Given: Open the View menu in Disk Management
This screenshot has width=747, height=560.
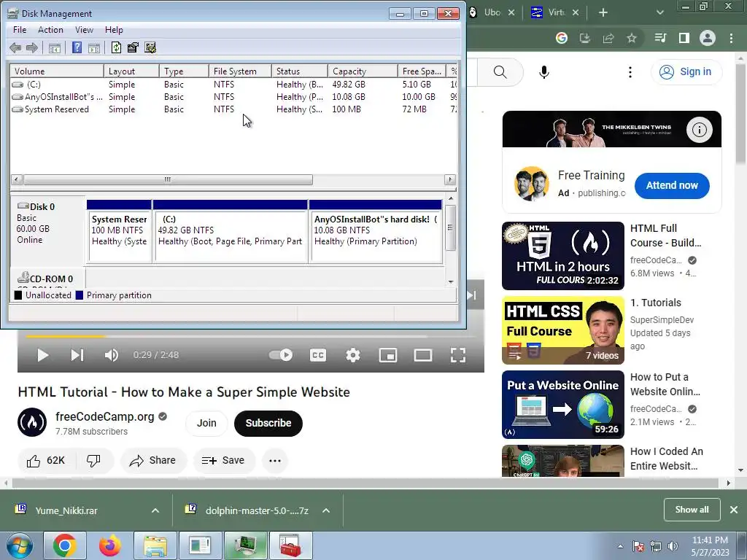Looking at the screenshot, I should pos(84,29).
